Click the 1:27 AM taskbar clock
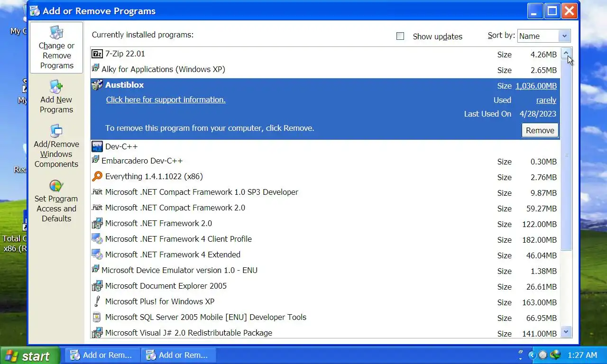 point(582,355)
